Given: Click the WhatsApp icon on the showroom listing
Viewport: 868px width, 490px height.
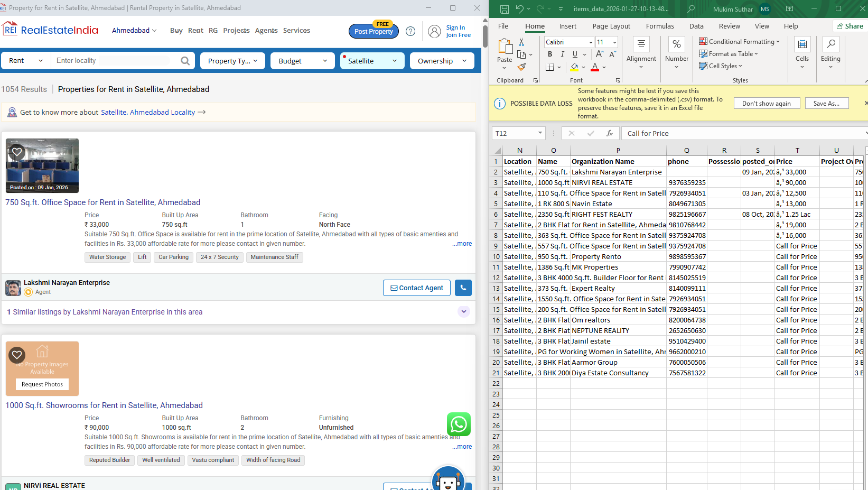Looking at the screenshot, I should pos(459,424).
